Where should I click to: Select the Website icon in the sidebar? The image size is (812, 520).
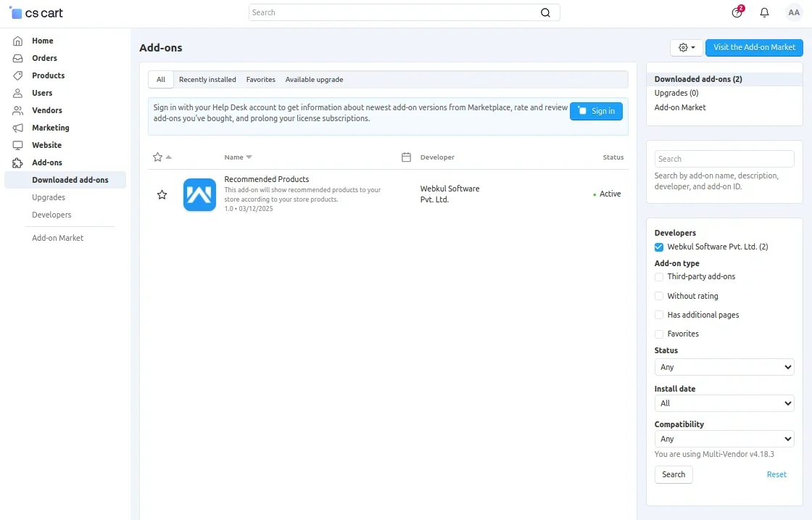tap(17, 145)
